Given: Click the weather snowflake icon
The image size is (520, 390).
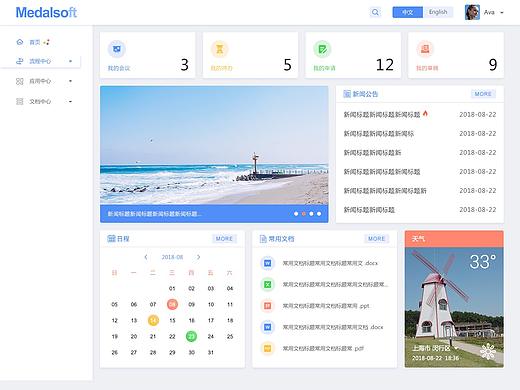Looking at the screenshot, I should tap(488, 351).
